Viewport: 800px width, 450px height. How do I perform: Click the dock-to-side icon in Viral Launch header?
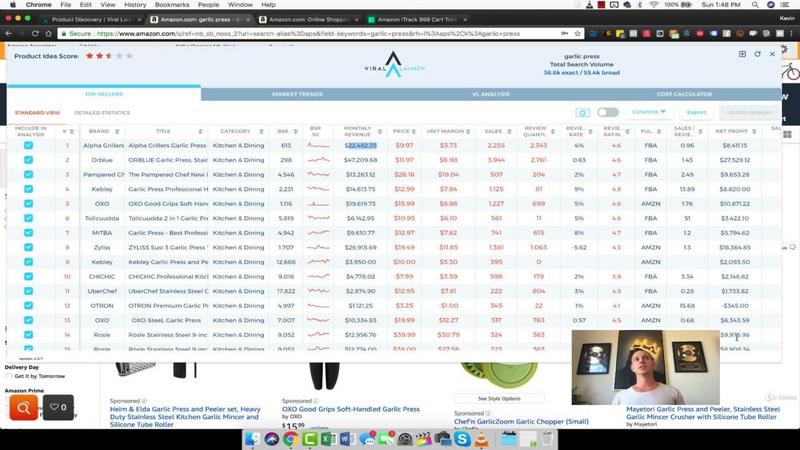[x=742, y=54]
